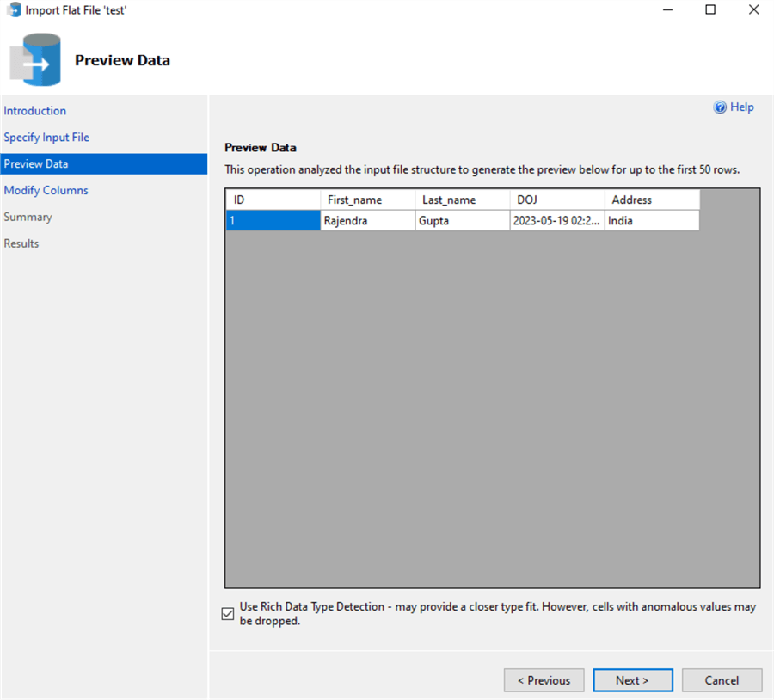This screenshot has width=774, height=700.
Task: Click the Previous button
Action: coord(544,679)
